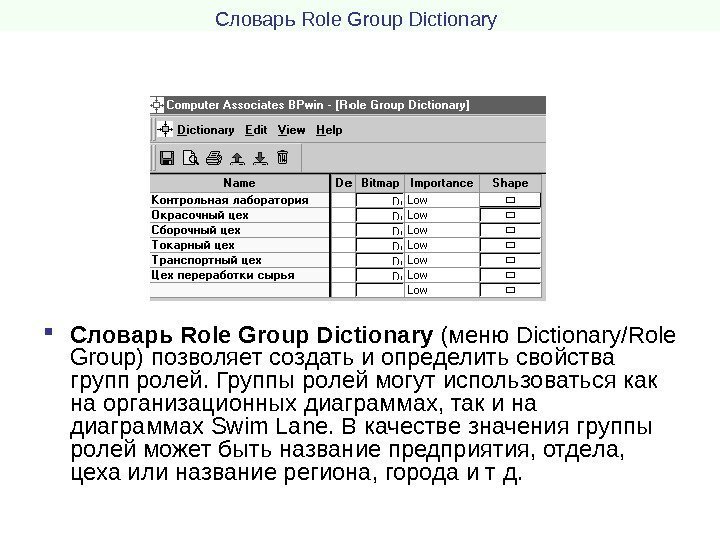The width and height of the screenshot is (720, 540).
Task: Select the Окрасочный цех row name
Action: tap(239, 215)
